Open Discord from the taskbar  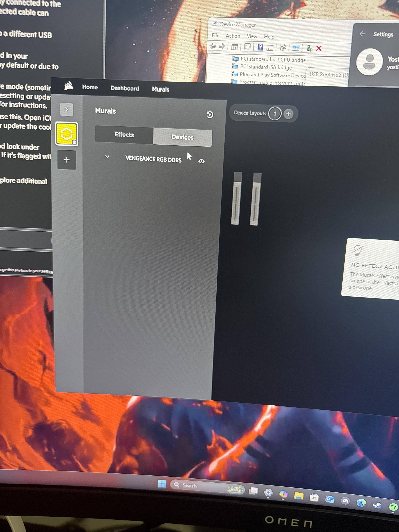point(345,501)
